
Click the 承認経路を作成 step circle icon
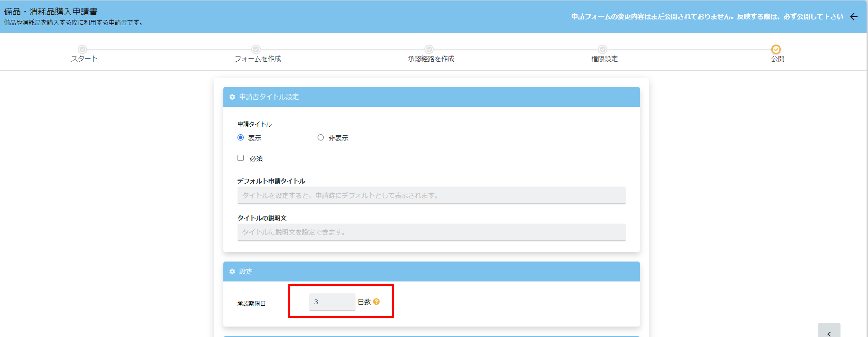(429, 49)
